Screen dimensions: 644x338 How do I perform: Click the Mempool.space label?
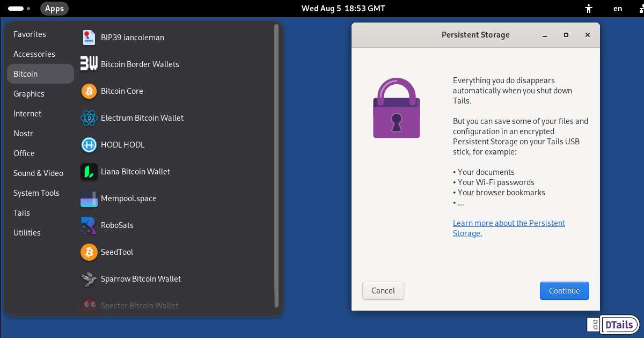(x=129, y=199)
